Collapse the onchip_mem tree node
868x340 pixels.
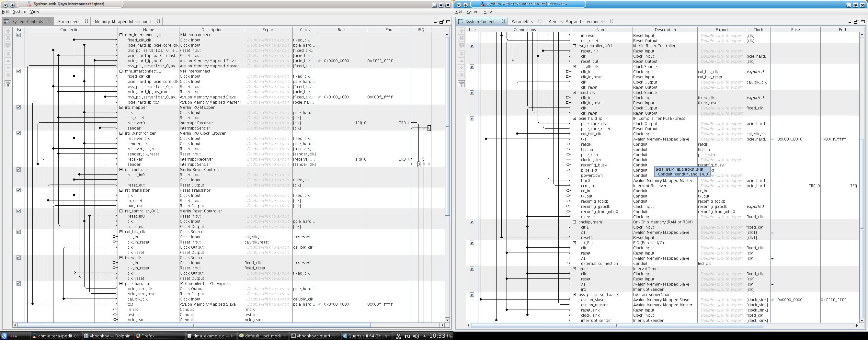575,222
